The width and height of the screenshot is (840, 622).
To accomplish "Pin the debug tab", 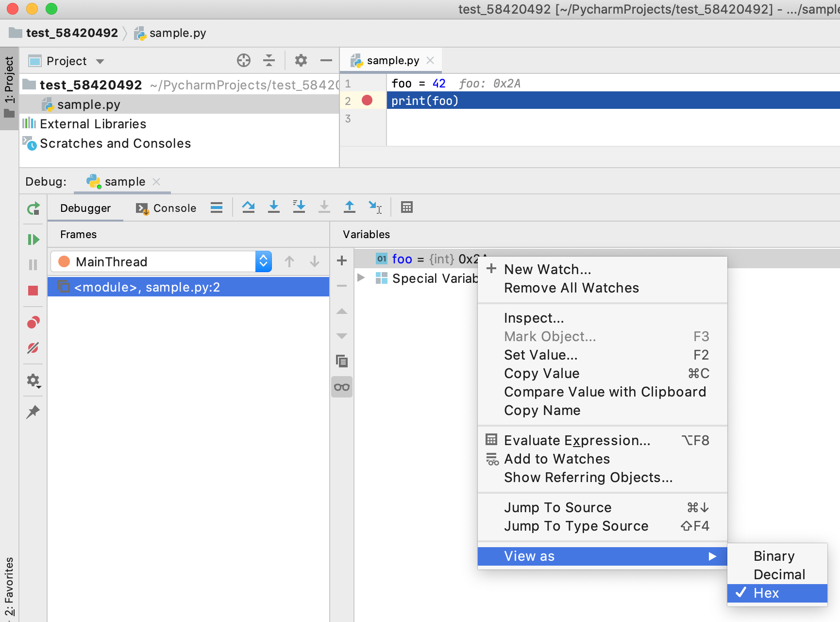I will [x=33, y=412].
